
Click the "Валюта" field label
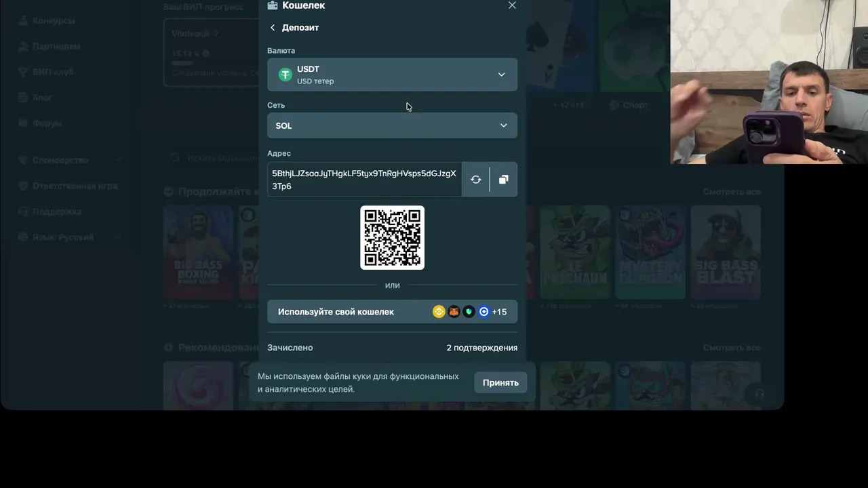(x=281, y=51)
